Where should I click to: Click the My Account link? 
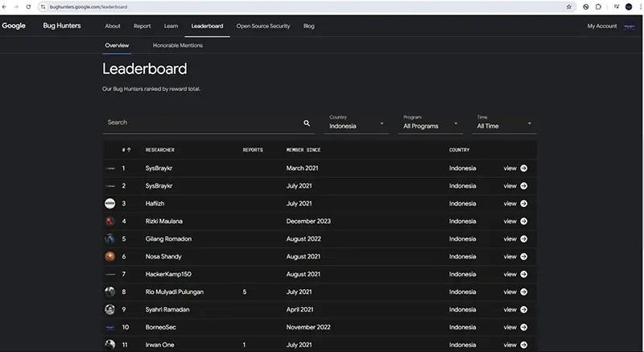coord(601,26)
